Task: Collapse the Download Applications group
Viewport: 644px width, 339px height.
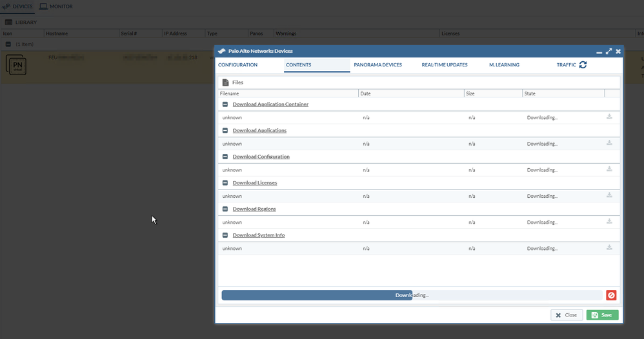Action: coord(225,131)
